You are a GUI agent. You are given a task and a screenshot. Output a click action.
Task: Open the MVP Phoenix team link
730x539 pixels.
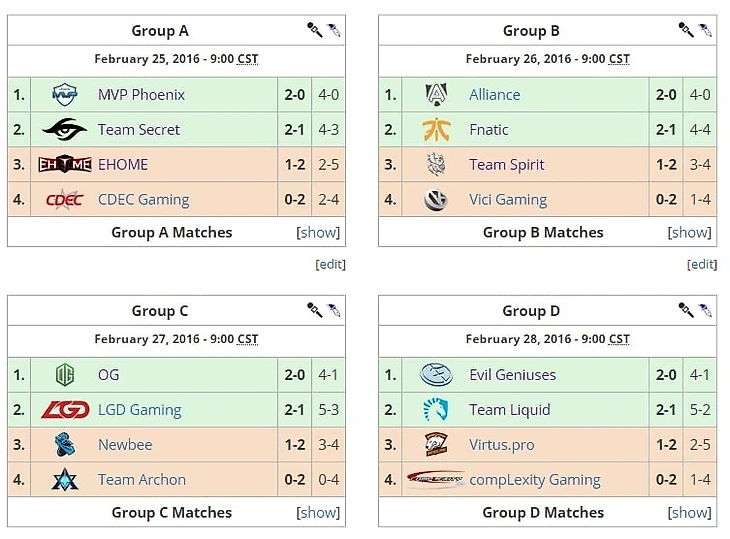(141, 95)
